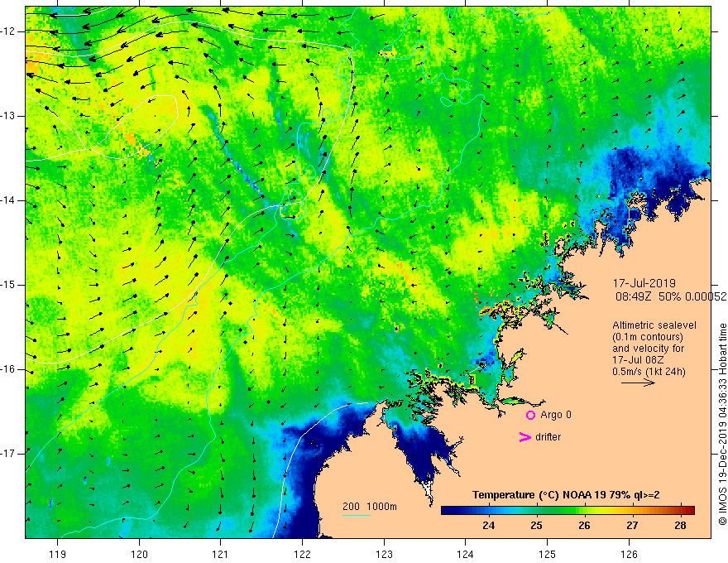Click the '17-Jul-2019' date text
This screenshot has width=728, height=563.
(644, 283)
